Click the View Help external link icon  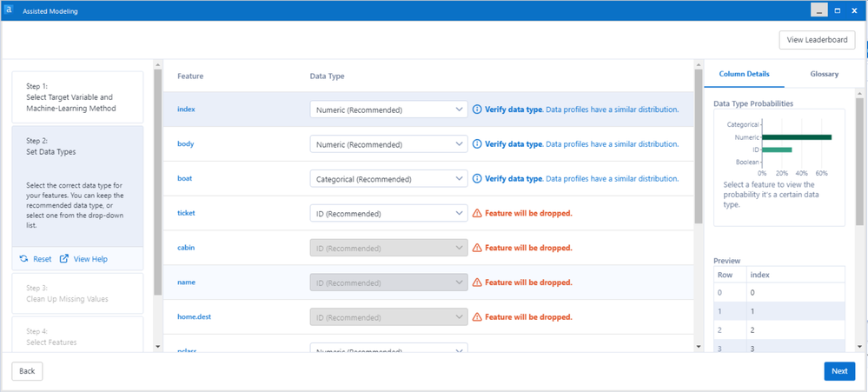click(x=64, y=259)
